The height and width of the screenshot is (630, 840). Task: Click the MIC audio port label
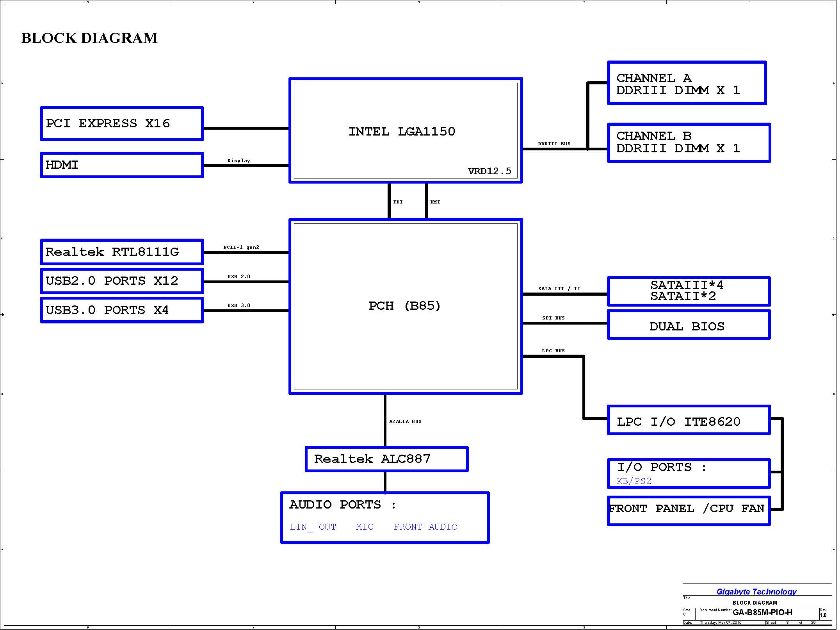click(365, 527)
